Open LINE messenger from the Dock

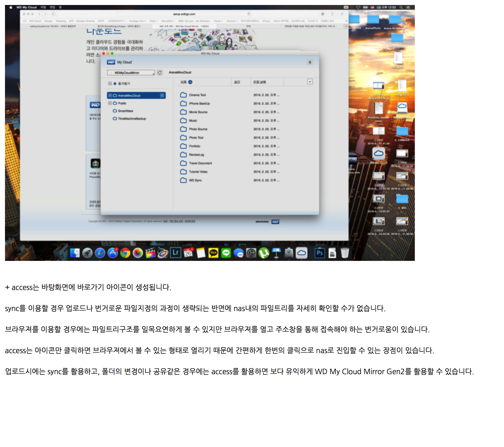226,253
